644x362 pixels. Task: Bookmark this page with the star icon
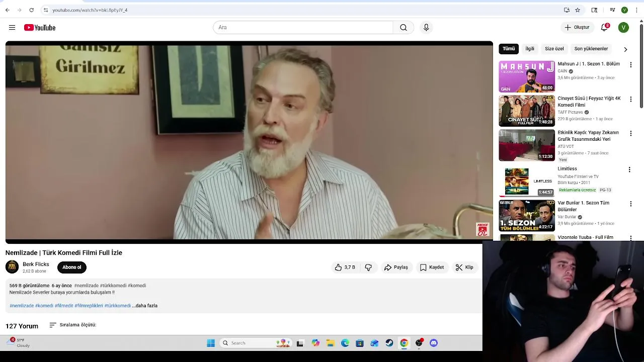pos(578,10)
